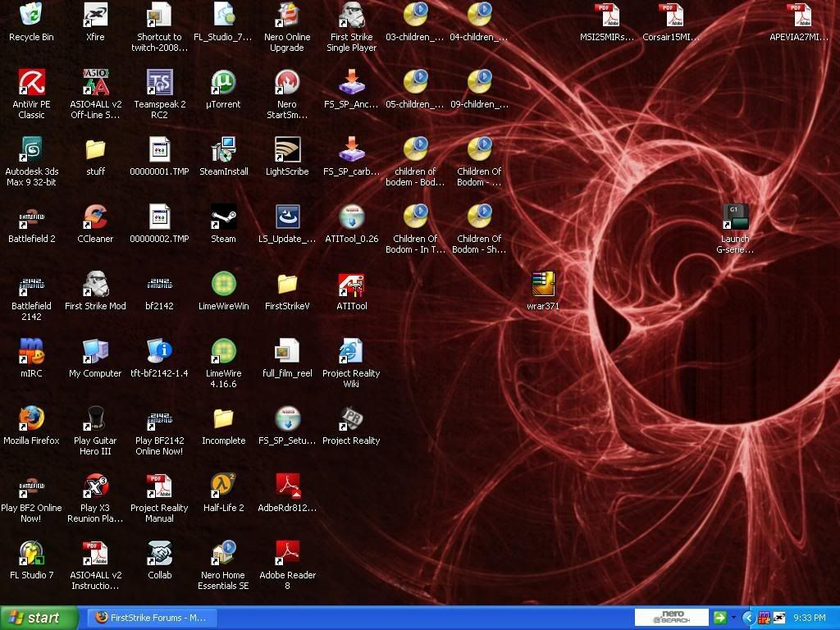Image resolution: width=840 pixels, height=630 pixels.
Task: Click the Play Guitar Hero III shortcut
Action: tap(95, 418)
